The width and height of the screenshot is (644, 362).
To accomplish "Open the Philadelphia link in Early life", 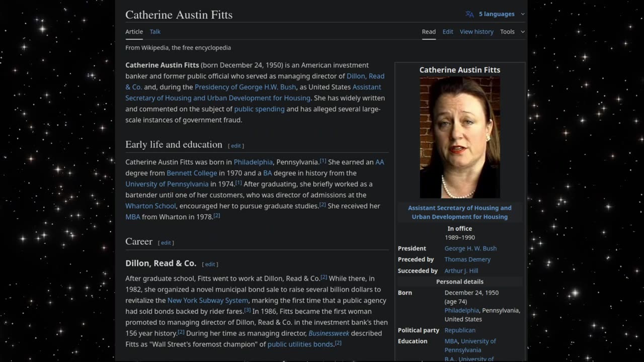I will [x=253, y=162].
